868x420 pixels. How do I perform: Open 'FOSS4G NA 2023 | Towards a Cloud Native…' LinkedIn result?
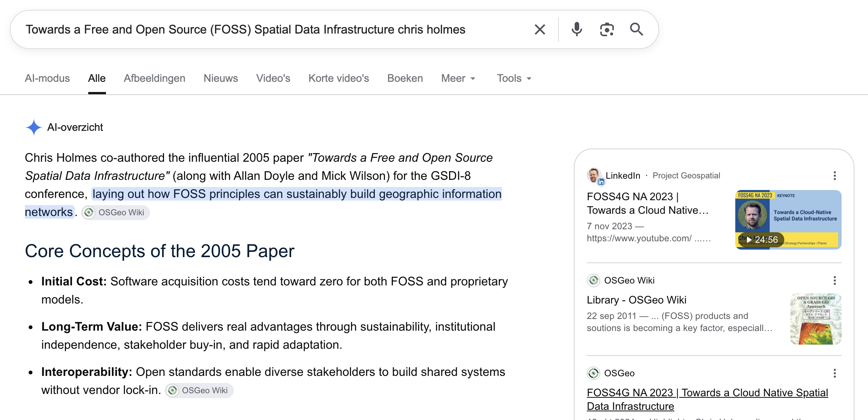(648, 203)
